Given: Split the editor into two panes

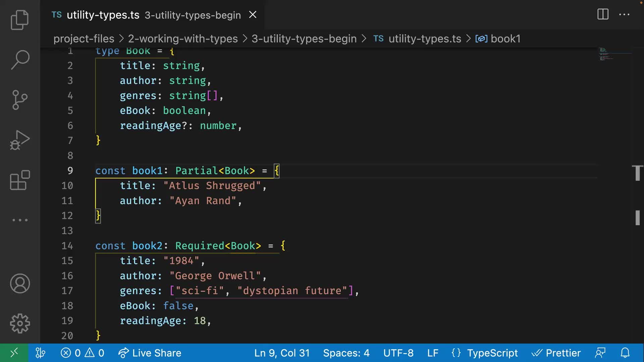Looking at the screenshot, I should pos(602,14).
